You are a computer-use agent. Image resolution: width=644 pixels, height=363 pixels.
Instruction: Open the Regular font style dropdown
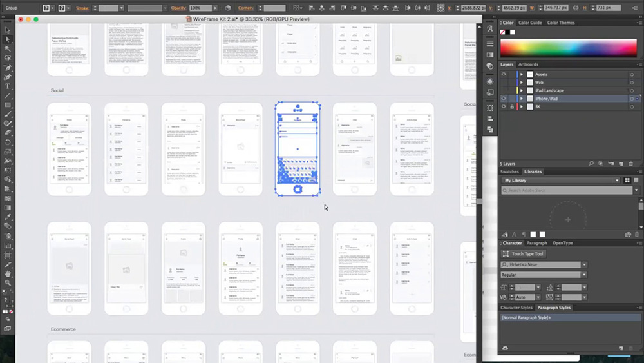tap(585, 275)
